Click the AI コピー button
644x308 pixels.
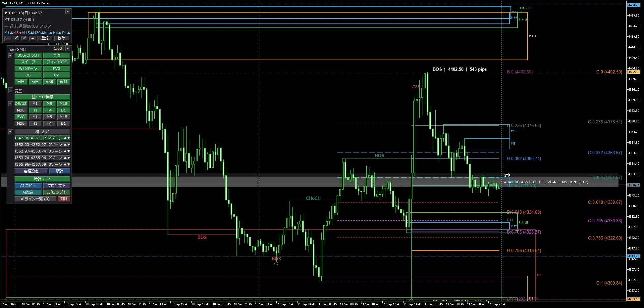(28, 186)
